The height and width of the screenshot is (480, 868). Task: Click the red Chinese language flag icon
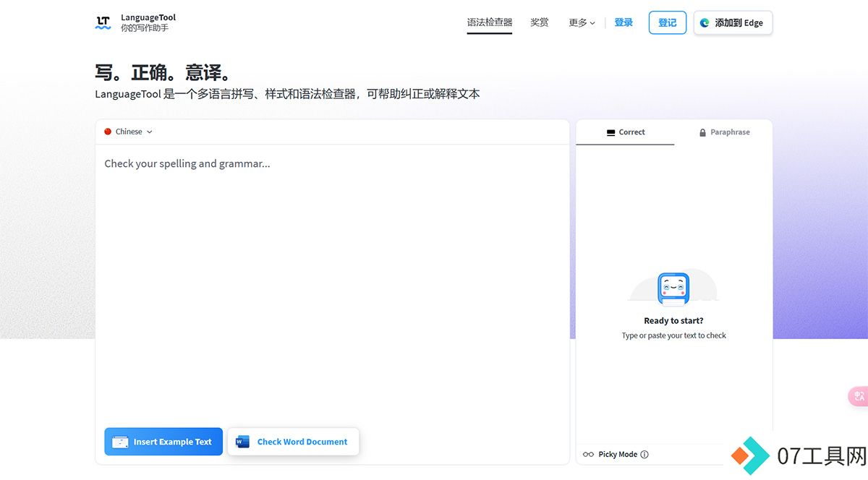coord(108,132)
